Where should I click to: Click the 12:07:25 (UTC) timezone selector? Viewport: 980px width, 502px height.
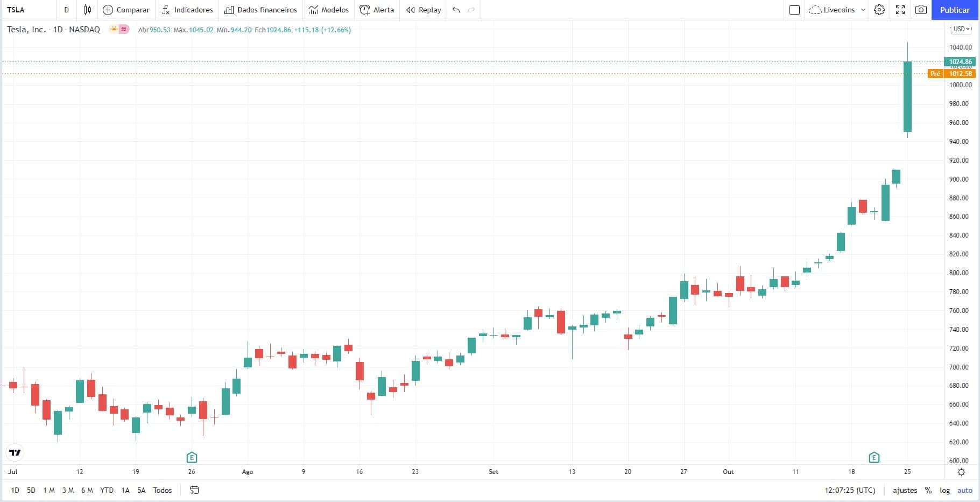(850, 490)
